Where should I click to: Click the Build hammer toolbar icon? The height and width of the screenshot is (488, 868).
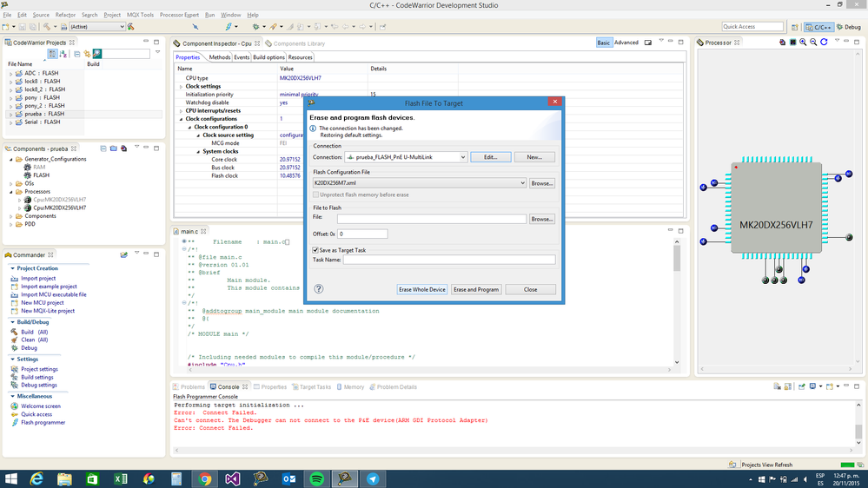(x=47, y=27)
